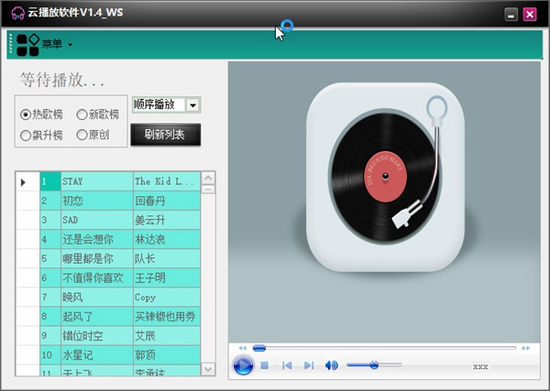Image resolution: width=550 pixels, height=391 pixels.
Task: Select the song 哪里都是你
Action: point(97,258)
